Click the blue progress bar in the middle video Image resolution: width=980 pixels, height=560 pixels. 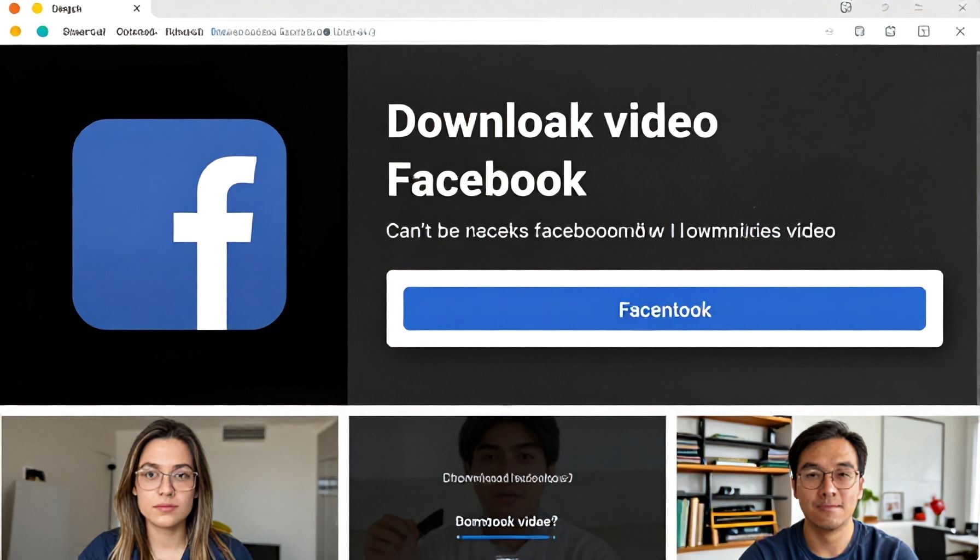tap(505, 537)
